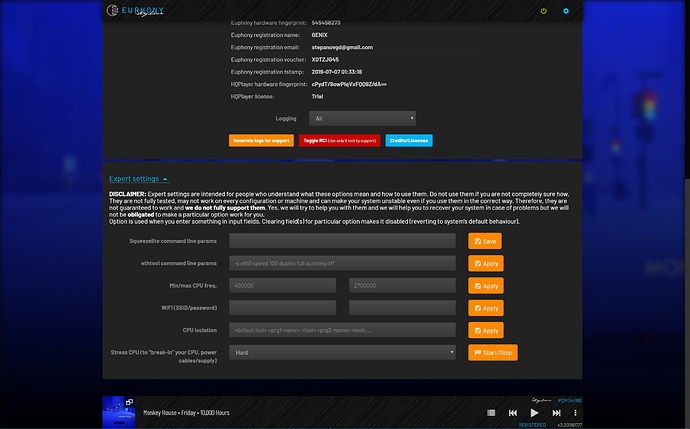Click Start/Stop CPU stress button
690x429 pixels.
(x=493, y=352)
